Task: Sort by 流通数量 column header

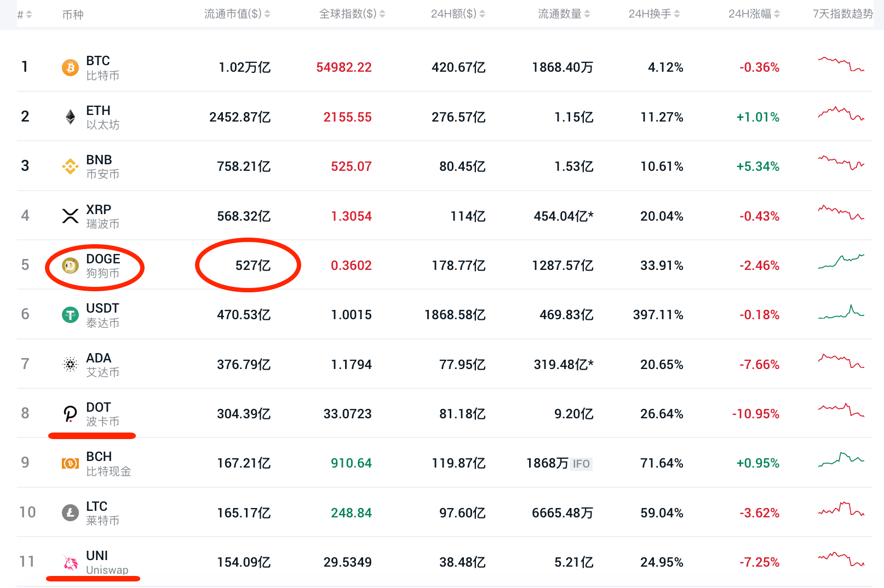Action: [564, 14]
